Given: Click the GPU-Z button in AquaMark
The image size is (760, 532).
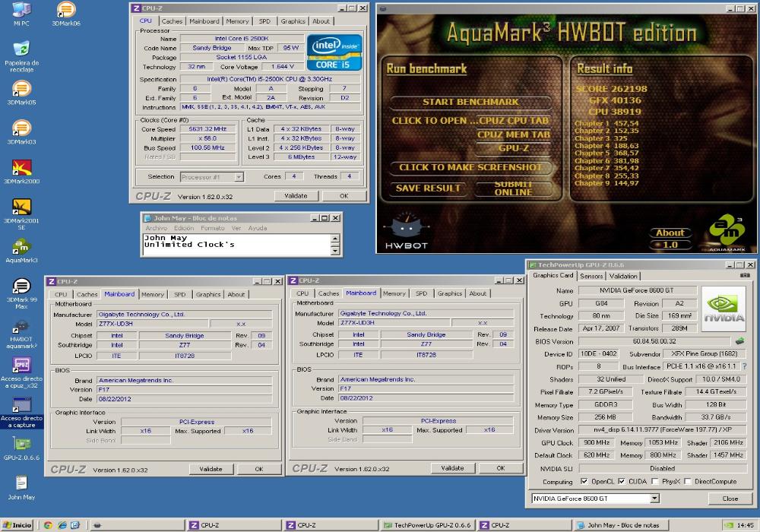Looking at the screenshot, I should (513, 148).
